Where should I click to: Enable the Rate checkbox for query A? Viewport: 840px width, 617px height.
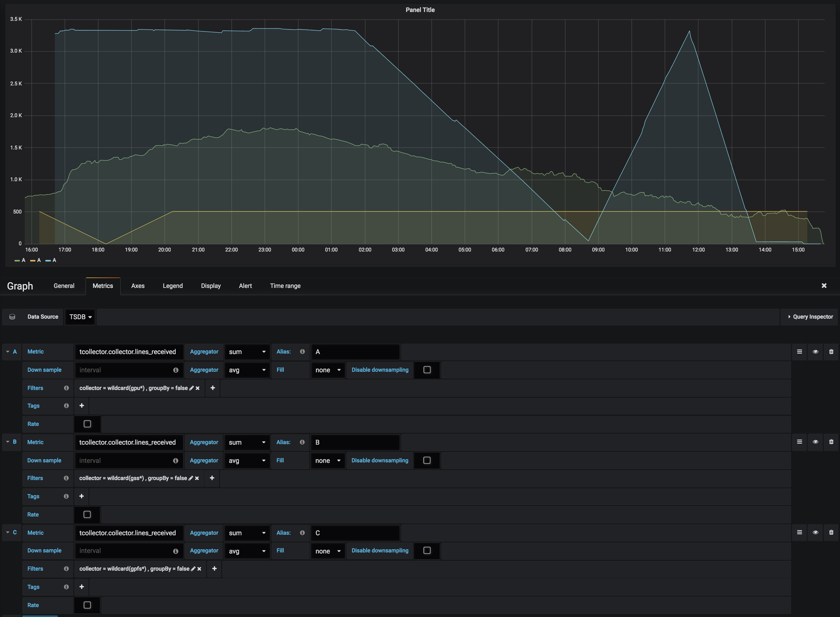87,424
